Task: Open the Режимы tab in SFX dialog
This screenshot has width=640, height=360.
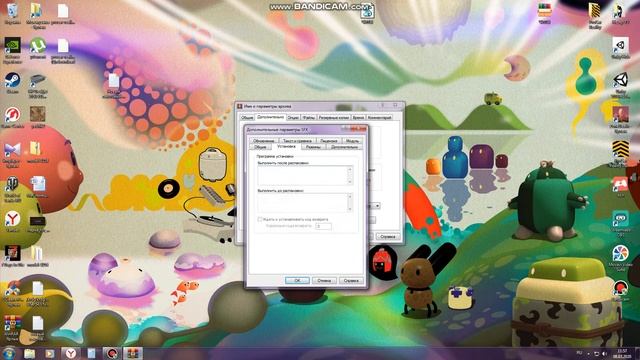Action: pyautogui.click(x=313, y=147)
